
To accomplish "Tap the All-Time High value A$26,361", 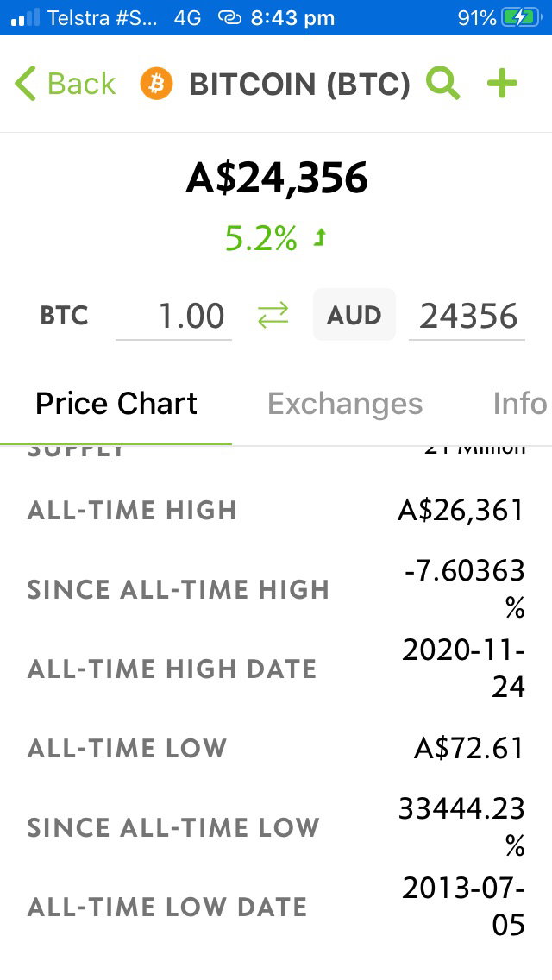I will (x=461, y=511).
